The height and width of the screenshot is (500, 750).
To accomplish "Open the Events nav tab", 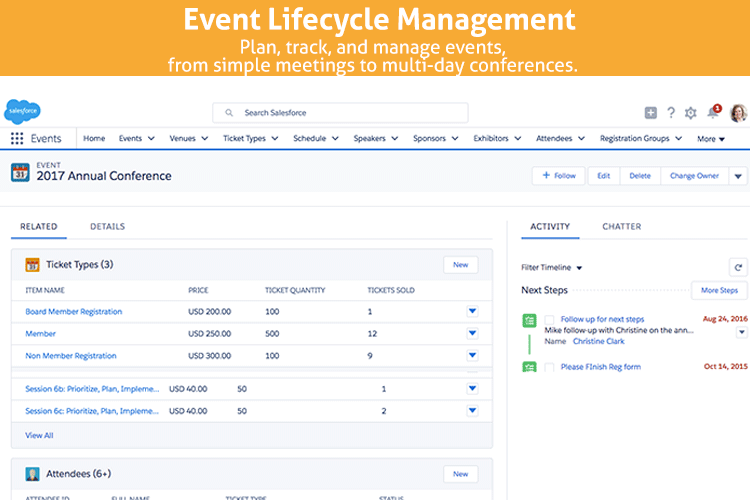I will pos(130,139).
